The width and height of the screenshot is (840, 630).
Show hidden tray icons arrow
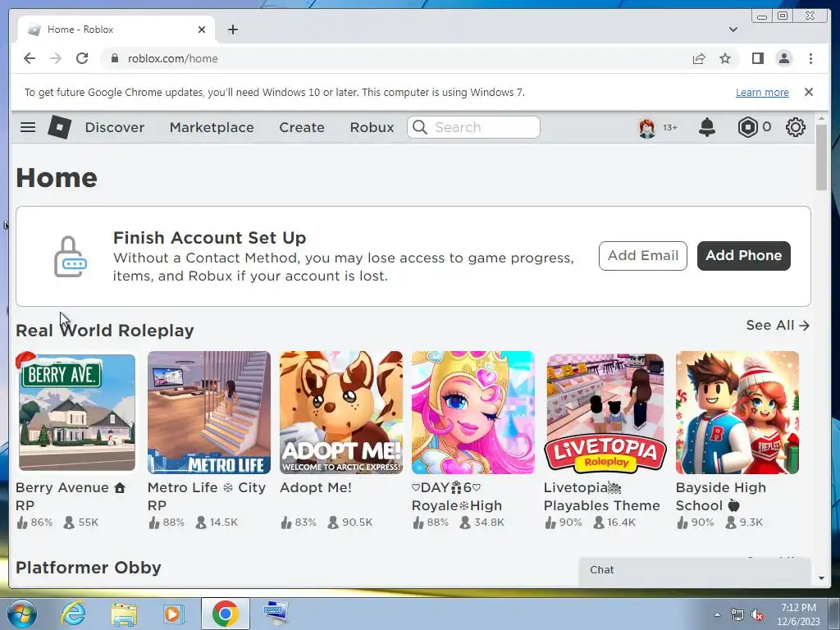point(717,614)
